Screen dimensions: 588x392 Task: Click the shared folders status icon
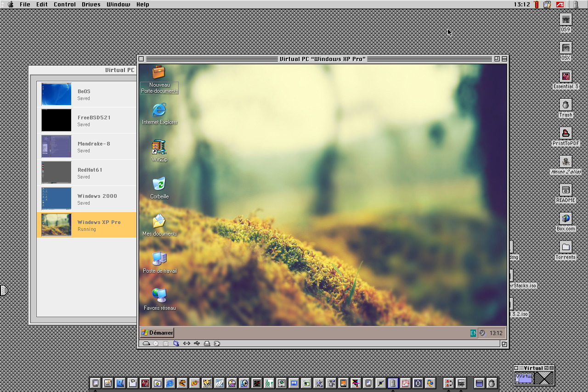176,343
